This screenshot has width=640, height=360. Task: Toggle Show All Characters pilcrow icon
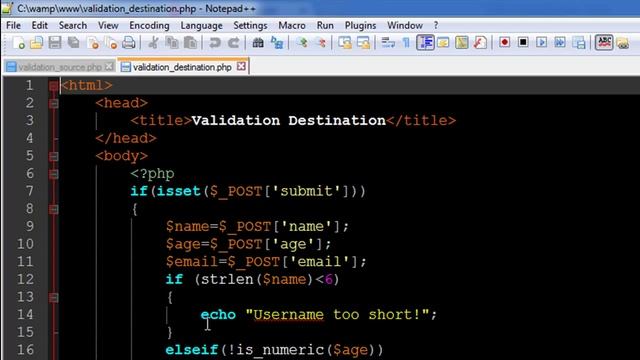406,42
